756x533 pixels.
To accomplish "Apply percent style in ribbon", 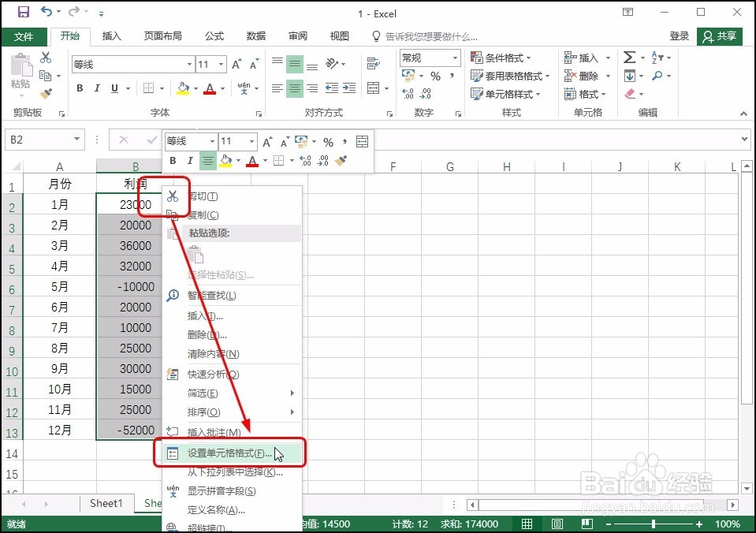I will (435, 76).
